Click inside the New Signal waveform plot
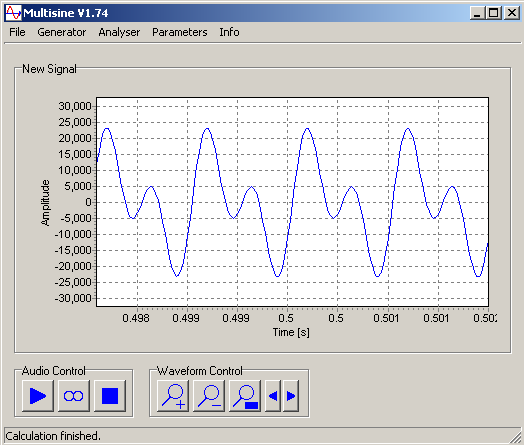This screenshot has width=524, height=445. point(292,202)
